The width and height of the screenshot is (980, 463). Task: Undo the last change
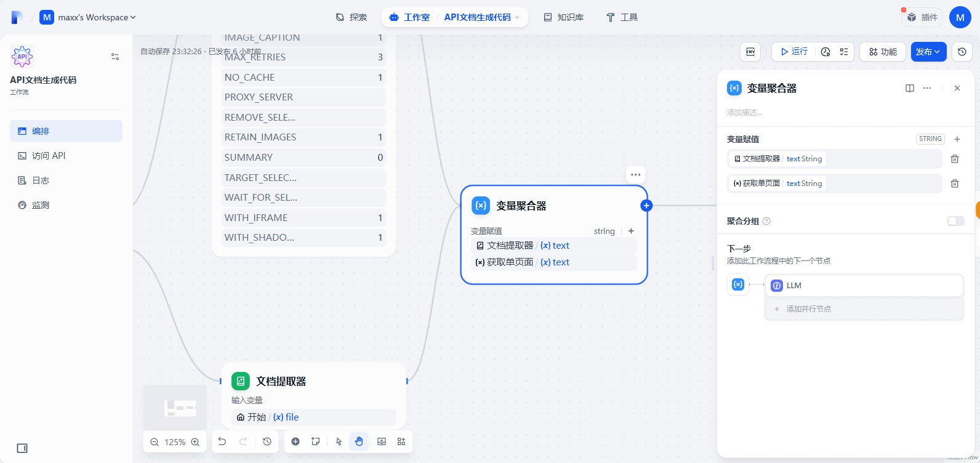click(x=222, y=441)
